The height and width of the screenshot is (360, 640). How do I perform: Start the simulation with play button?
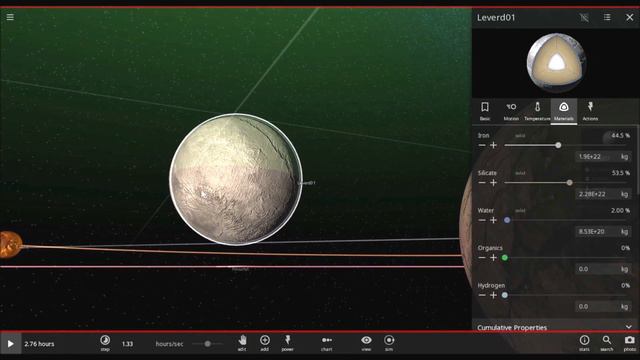coord(10,344)
